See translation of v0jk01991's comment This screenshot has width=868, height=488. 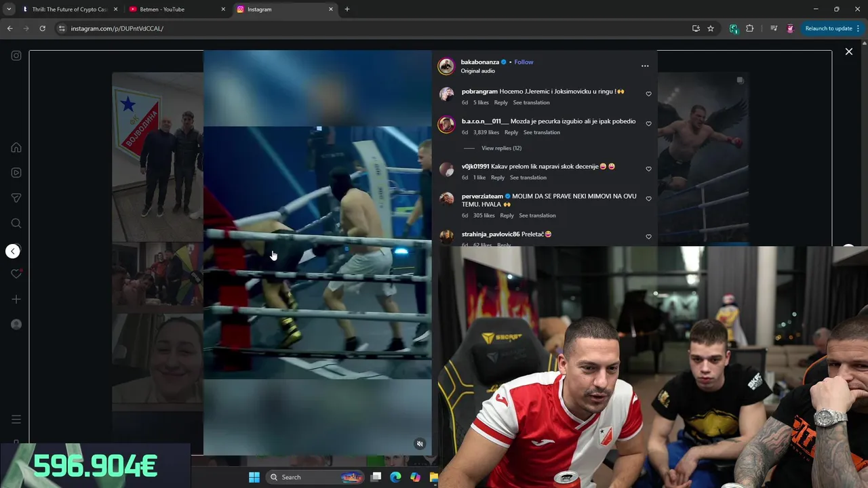pyautogui.click(x=528, y=178)
